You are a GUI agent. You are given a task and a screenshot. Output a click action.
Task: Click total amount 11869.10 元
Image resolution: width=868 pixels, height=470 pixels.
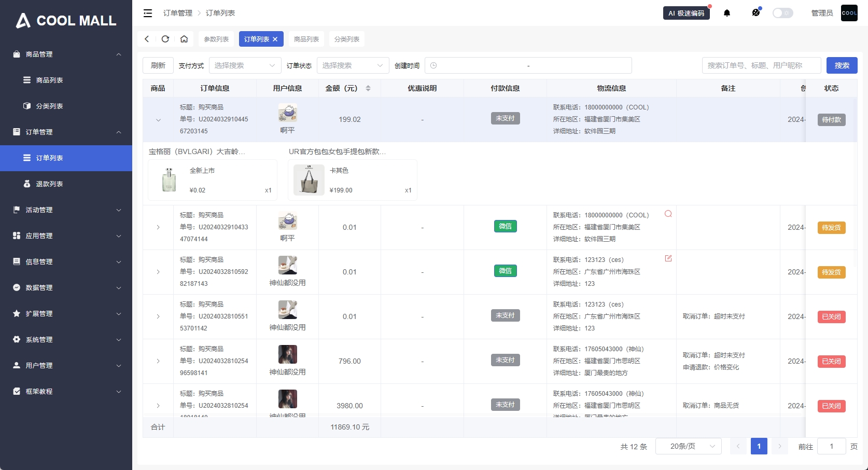click(x=350, y=427)
